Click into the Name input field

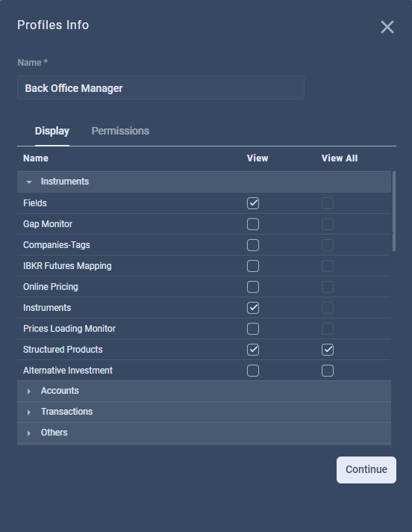(160, 87)
